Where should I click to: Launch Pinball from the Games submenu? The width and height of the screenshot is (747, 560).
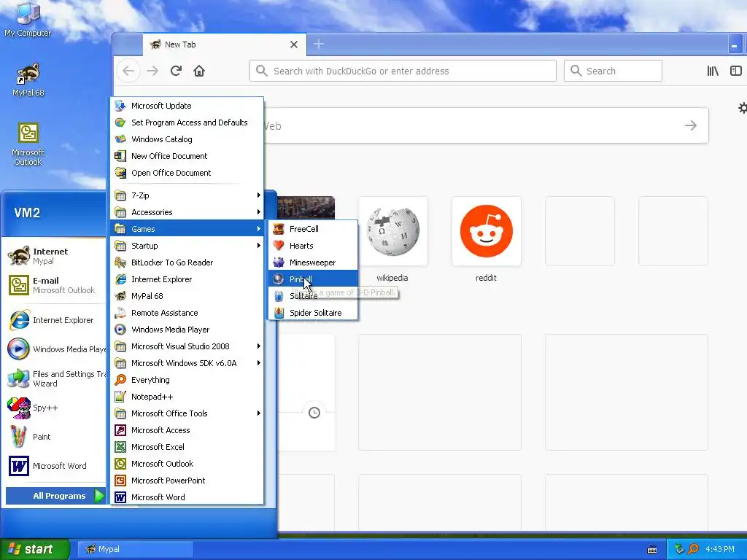tap(313, 279)
